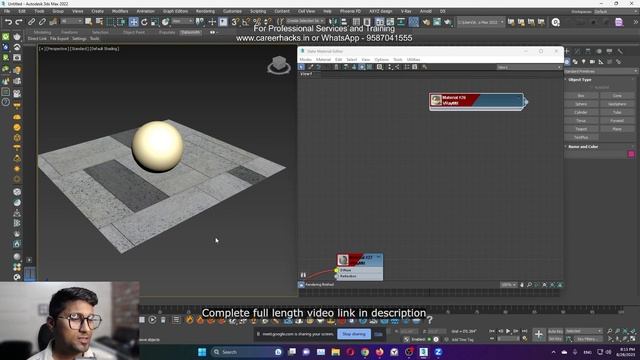
Task: Click Stop sharing button
Action: point(354,334)
